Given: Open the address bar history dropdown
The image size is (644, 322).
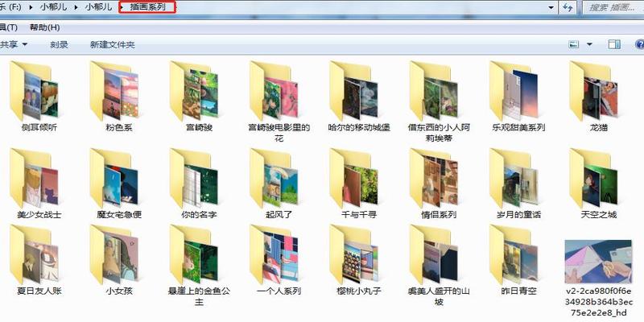Looking at the screenshot, I should 551,7.
